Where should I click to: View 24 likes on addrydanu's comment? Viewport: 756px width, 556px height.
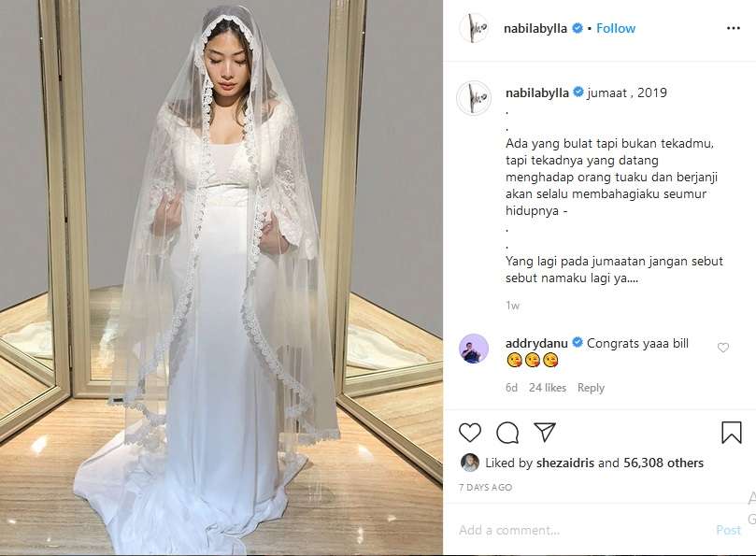point(548,388)
